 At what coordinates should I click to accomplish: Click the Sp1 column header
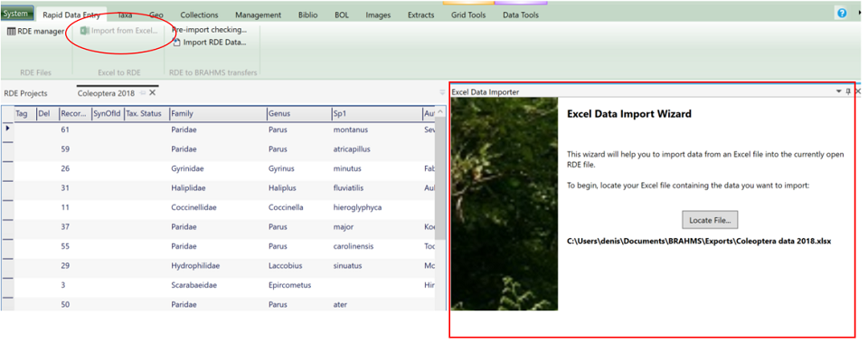376,113
